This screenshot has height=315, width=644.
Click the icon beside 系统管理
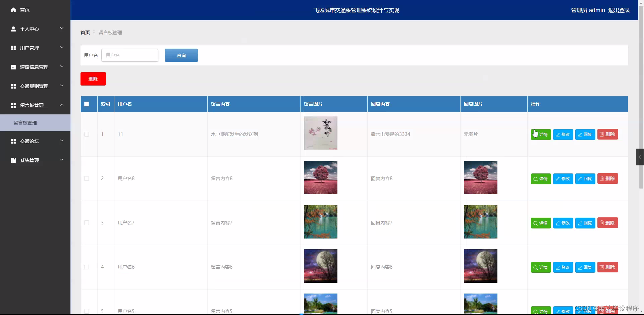click(x=13, y=160)
